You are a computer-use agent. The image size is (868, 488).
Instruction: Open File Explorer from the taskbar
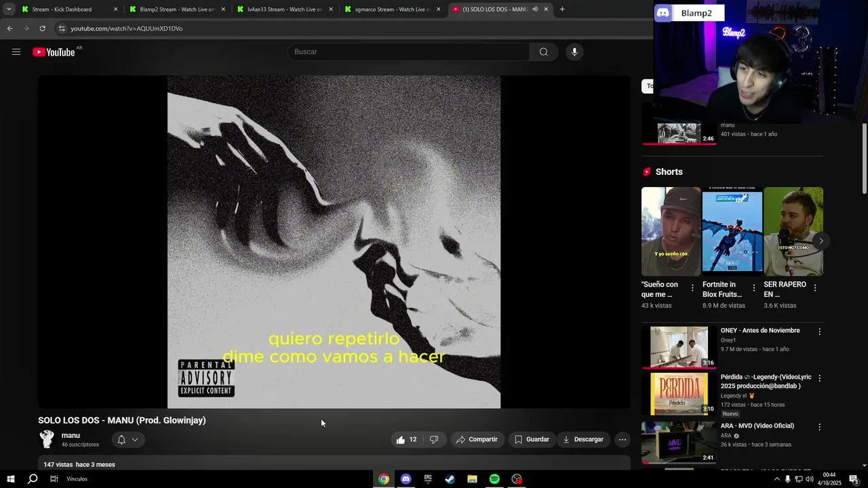tap(472, 479)
